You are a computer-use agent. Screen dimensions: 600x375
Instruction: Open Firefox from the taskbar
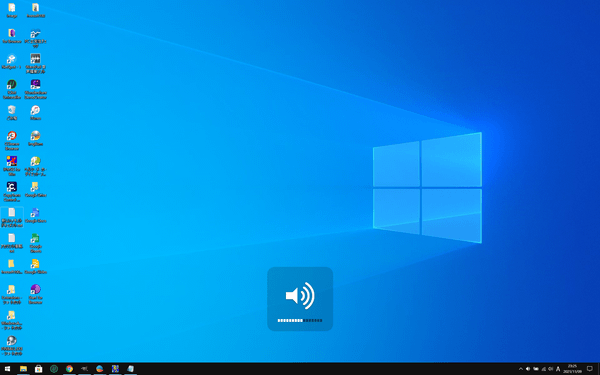tap(100, 369)
